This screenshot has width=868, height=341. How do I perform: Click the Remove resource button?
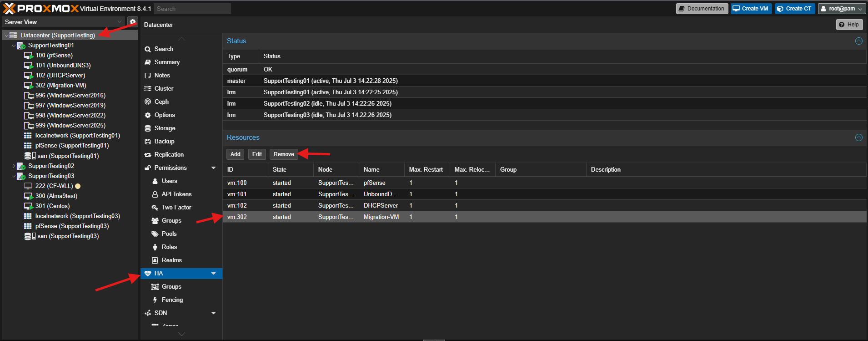[x=284, y=154]
